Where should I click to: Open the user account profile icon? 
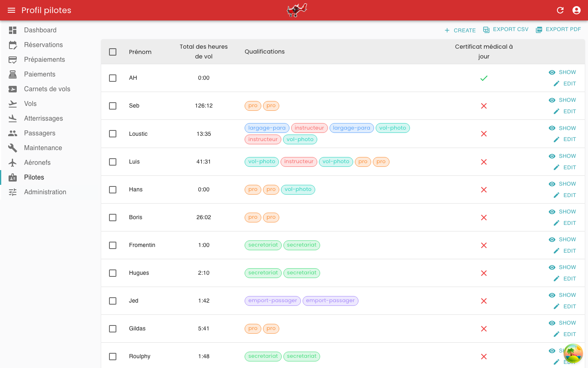[577, 10]
